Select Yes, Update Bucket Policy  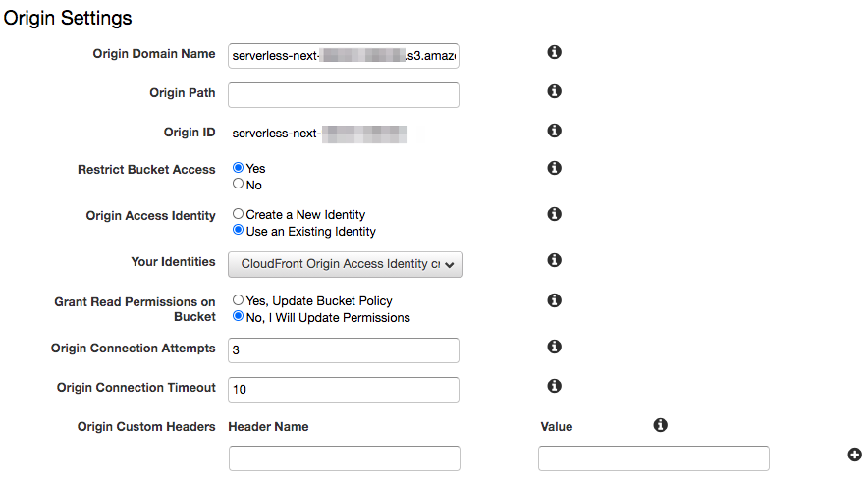(x=238, y=299)
